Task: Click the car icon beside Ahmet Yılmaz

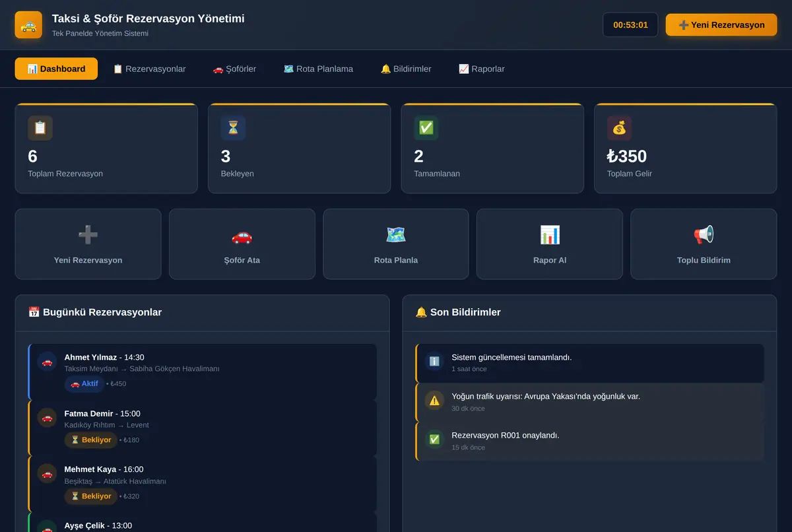Action: [x=47, y=362]
